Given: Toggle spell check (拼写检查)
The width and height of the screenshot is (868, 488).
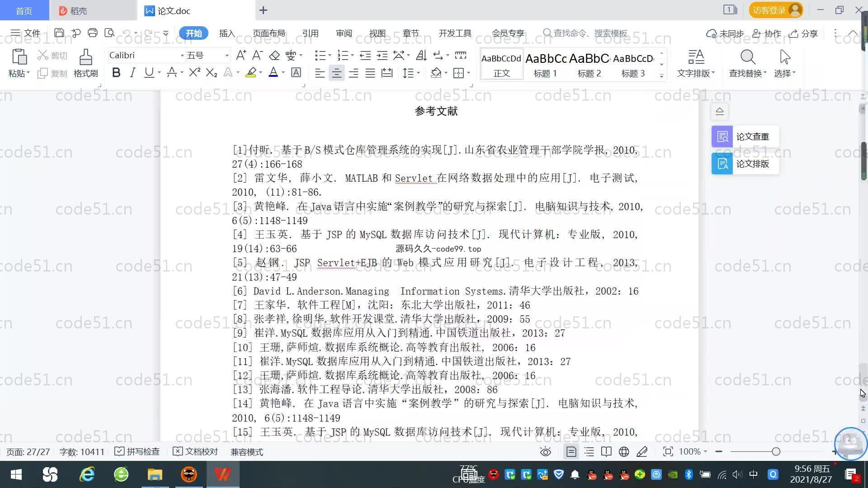Looking at the screenshot, I should point(137,452).
